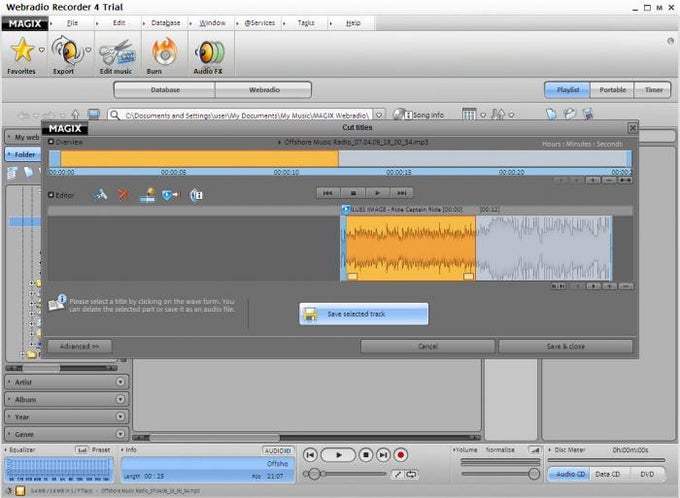Click the Editor stamp marker icon

[x=147, y=195]
